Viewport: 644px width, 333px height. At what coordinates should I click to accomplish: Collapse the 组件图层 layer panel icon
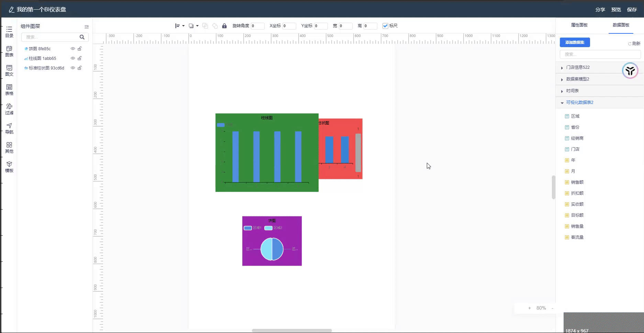coord(87,26)
